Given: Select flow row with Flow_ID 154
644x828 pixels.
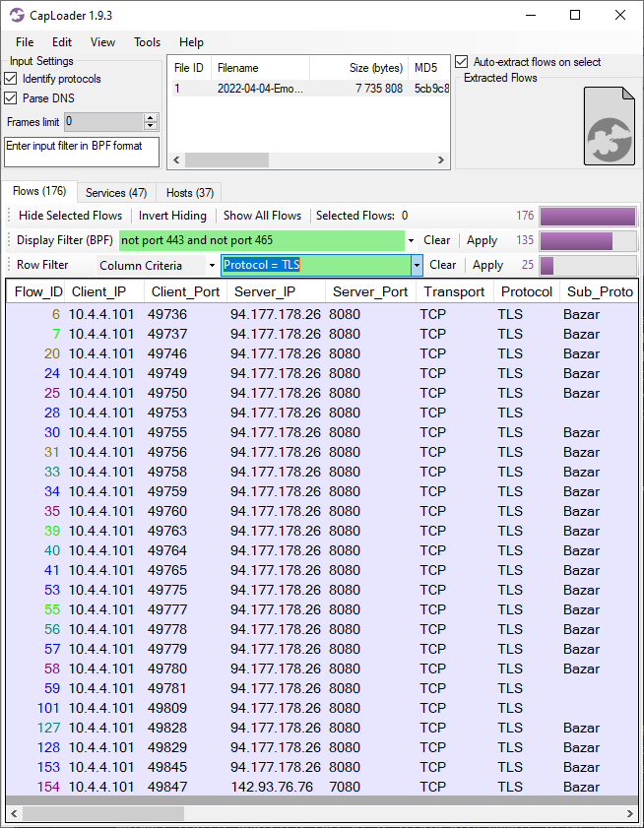Looking at the screenshot, I should [322, 787].
